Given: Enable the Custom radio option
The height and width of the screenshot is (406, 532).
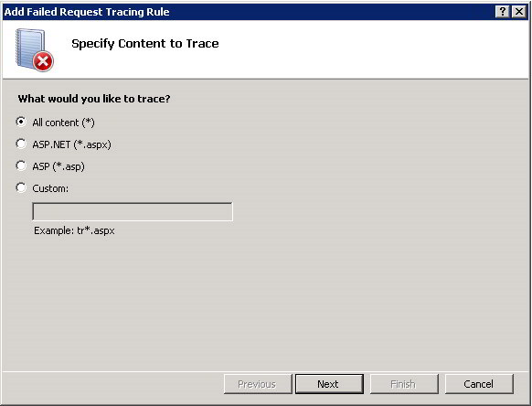Looking at the screenshot, I should 21,187.
